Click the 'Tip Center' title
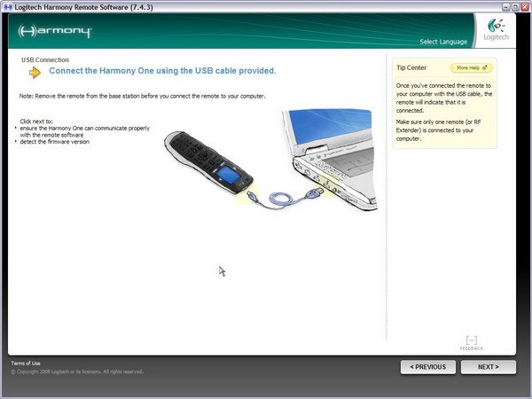 point(411,67)
